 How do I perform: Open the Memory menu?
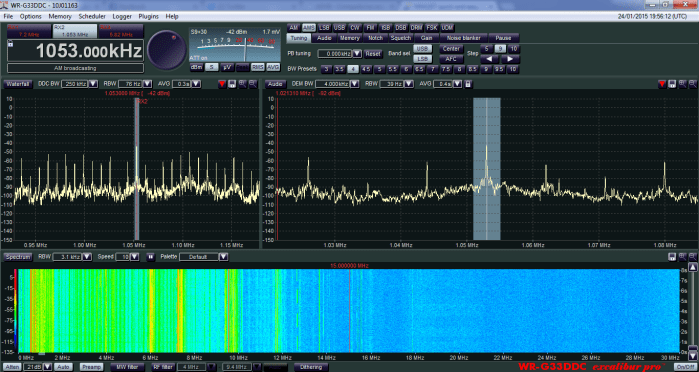(x=60, y=17)
